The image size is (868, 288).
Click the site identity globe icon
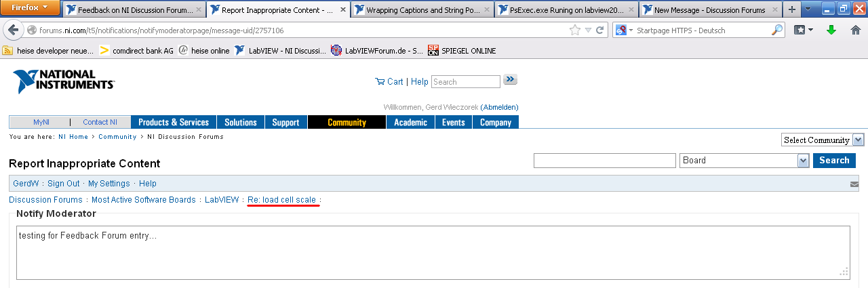click(x=32, y=30)
